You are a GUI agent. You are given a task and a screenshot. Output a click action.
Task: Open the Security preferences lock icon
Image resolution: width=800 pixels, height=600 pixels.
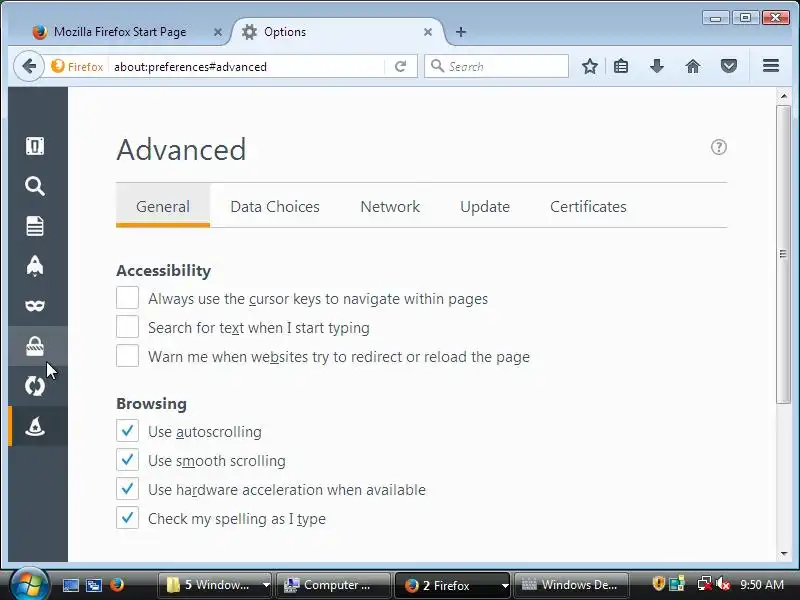(x=35, y=346)
